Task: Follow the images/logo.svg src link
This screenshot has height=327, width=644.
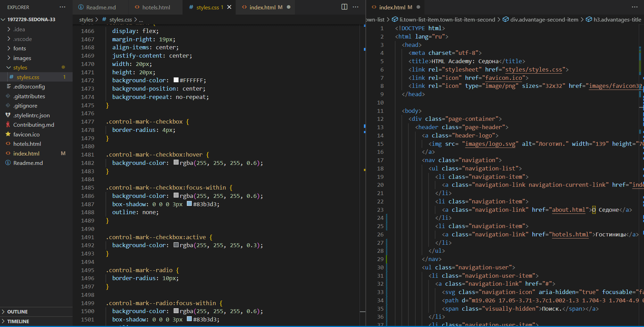Action: click(x=490, y=144)
